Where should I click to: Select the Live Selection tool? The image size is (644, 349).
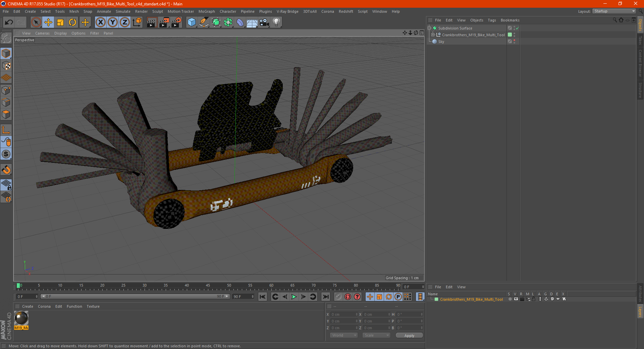[x=36, y=22]
